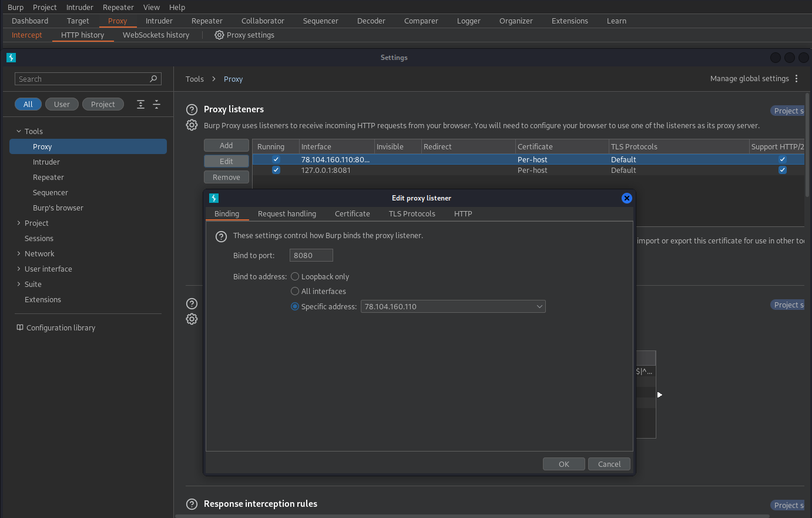Image resolution: width=812 pixels, height=518 pixels.
Task: Open the Manage global settings kebab menu
Action: click(x=797, y=79)
